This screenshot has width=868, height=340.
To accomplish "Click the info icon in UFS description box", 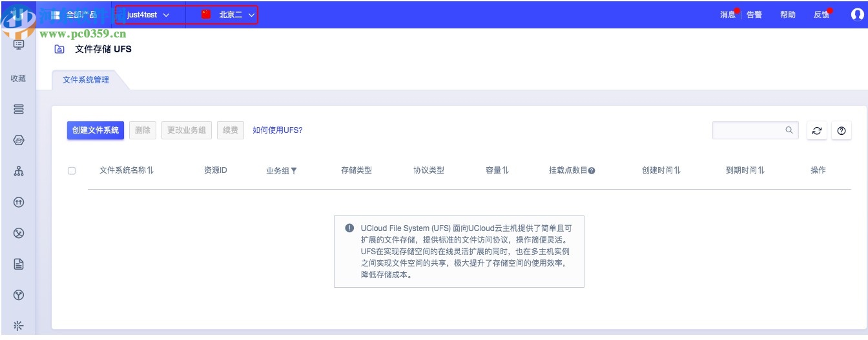I will [x=349, y=228].
